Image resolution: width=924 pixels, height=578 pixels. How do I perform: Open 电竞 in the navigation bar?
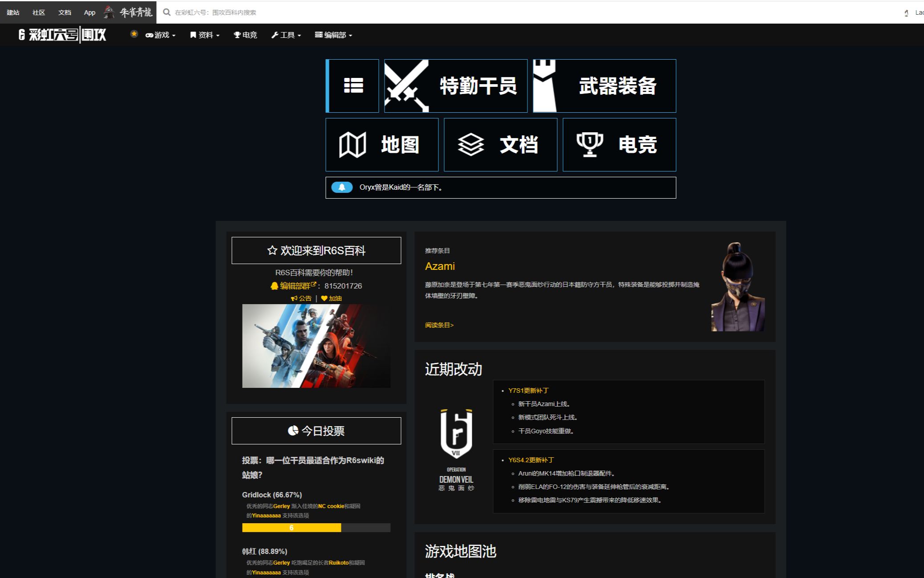coord(245,35)
